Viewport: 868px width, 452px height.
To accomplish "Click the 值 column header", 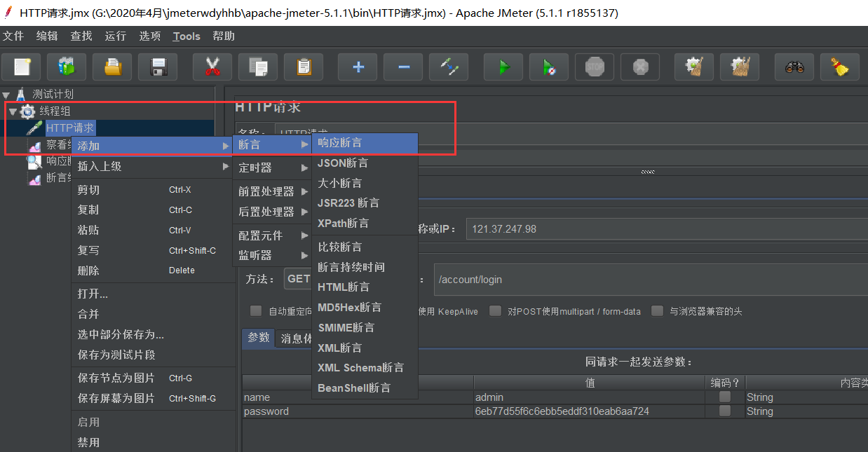I will pyautogui.click(x=590, y=383).
